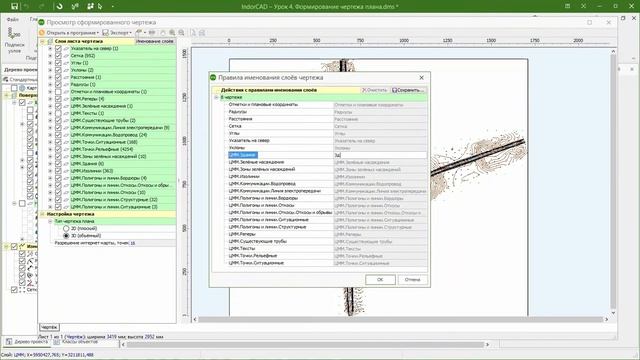The width and height of the screenshot is (640, 360).
Task: Select the ЦММ.Существующие трубы rule row in dialog
Action: point(327,241)
